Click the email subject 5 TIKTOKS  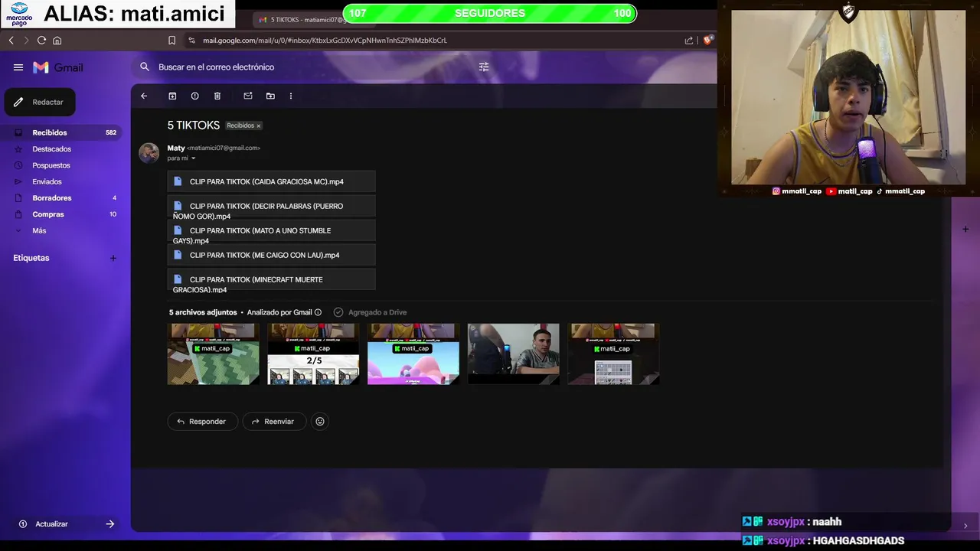point(194,126)
